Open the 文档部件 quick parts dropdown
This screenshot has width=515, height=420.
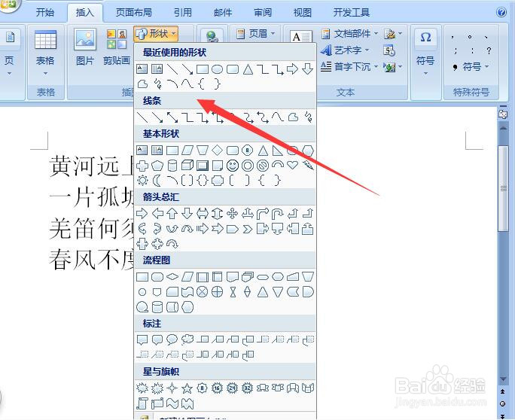click(349, 34)
